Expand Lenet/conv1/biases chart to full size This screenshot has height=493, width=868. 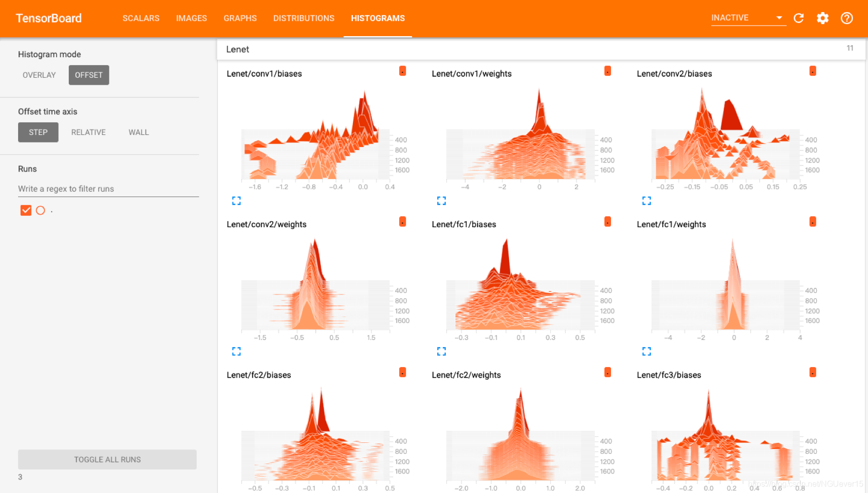(x=236, y=201)
